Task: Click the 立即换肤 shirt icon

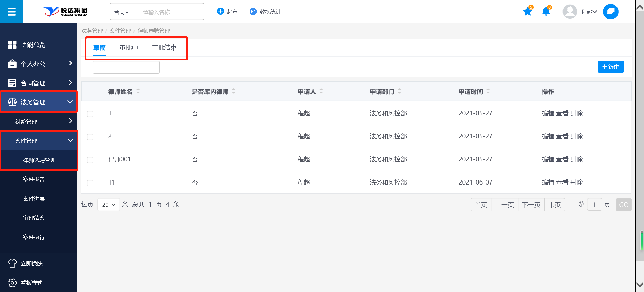Action: click(x=12, y=264)
